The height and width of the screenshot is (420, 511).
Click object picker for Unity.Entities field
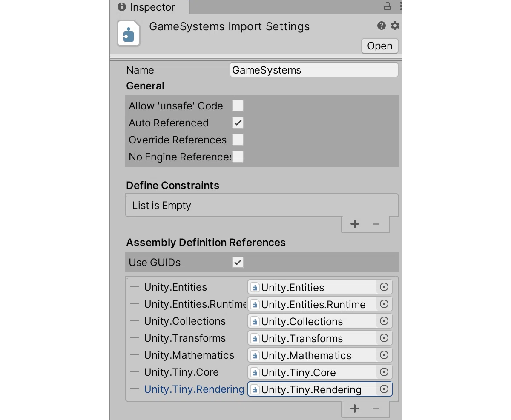(384, 287)
